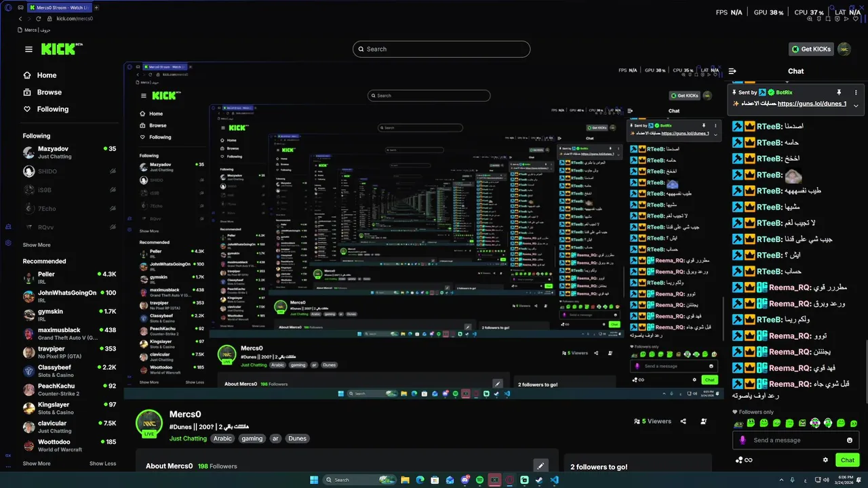Open Wootlodoo recommended channel
This screenshot has height=488, width=868.
click(x=69, y=445)
